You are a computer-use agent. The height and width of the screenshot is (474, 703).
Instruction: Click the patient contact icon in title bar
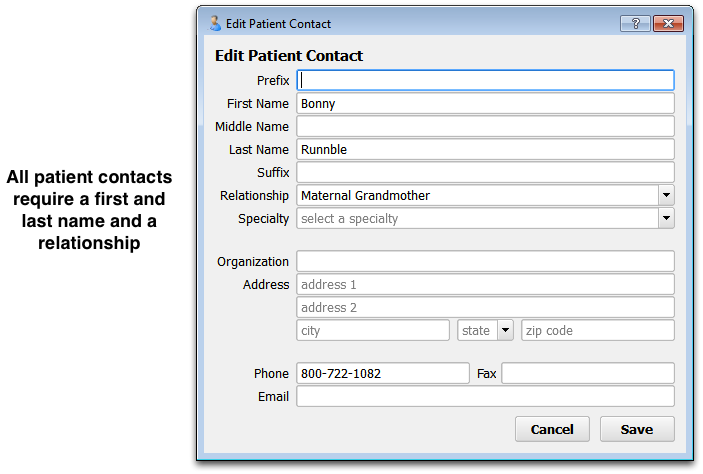215,23
